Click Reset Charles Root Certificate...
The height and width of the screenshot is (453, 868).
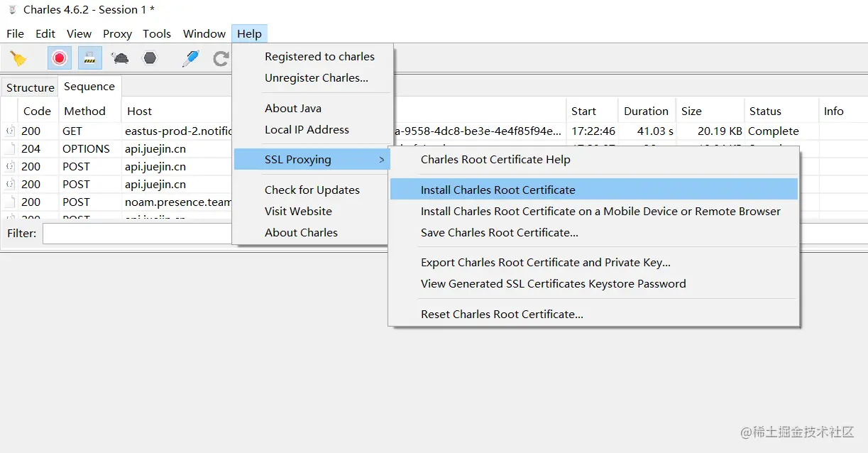594,314
